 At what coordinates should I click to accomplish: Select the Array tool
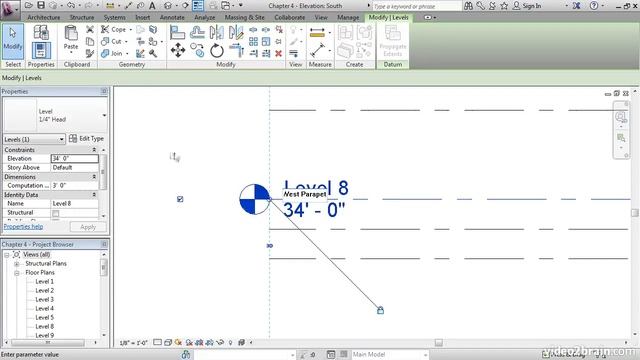click(x=253, y=41)
